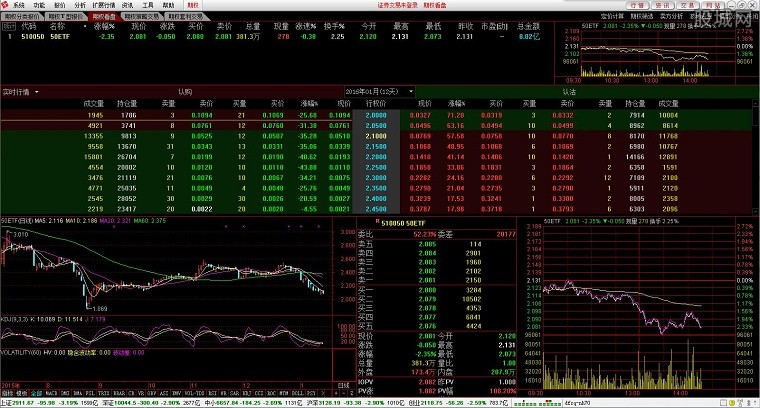The height and width of the screenshot is (408, 760).
Task: Choose the BRAR indicator
Action: coord(119,393)
